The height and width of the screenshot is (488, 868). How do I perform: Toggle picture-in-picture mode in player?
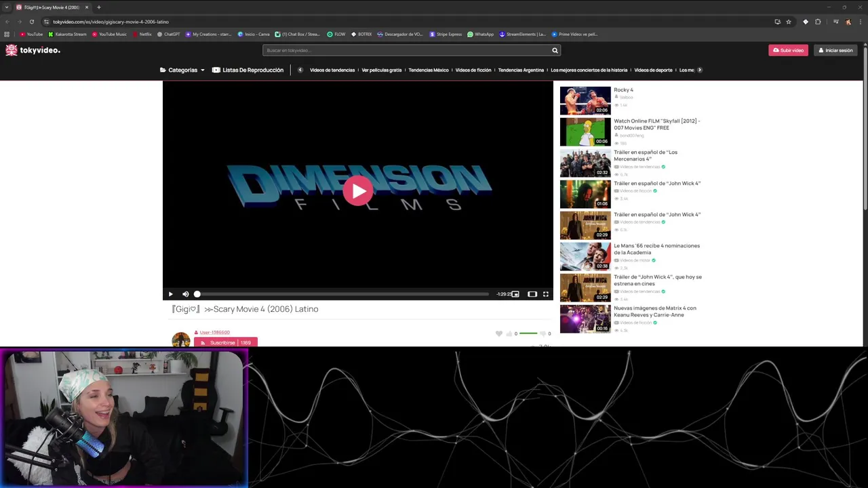515,294
